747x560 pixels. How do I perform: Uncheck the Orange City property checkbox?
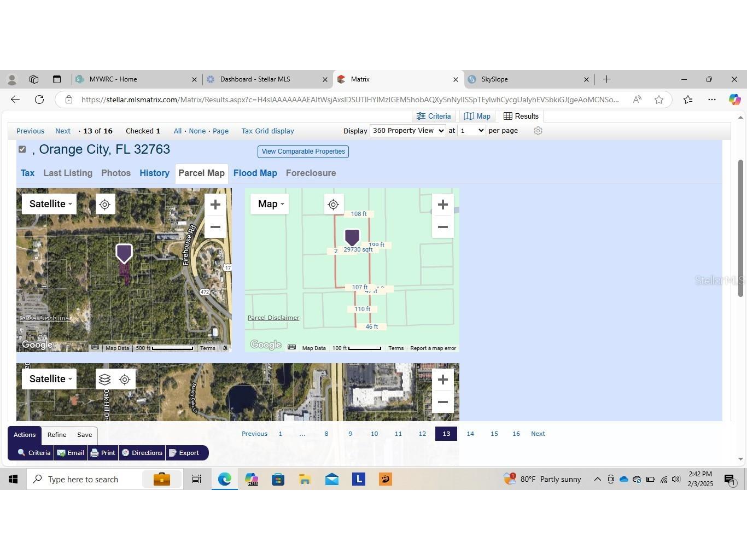[22, 149]
